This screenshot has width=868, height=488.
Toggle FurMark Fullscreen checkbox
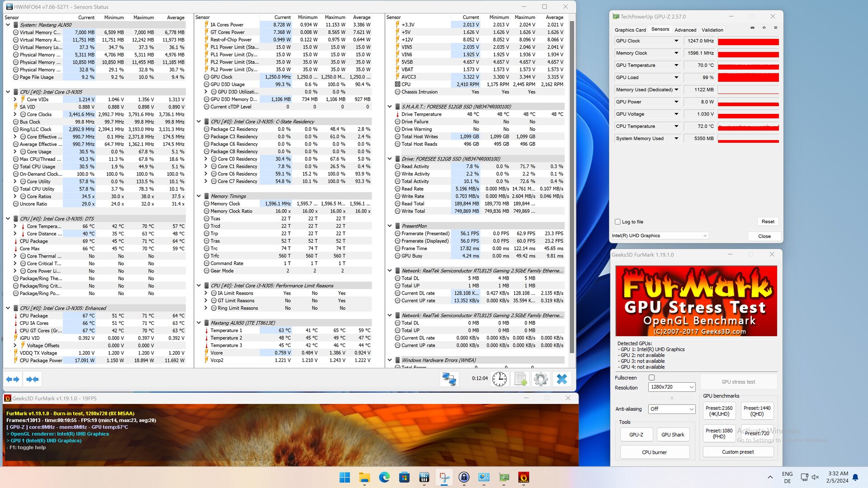click(x=651, y=378)
